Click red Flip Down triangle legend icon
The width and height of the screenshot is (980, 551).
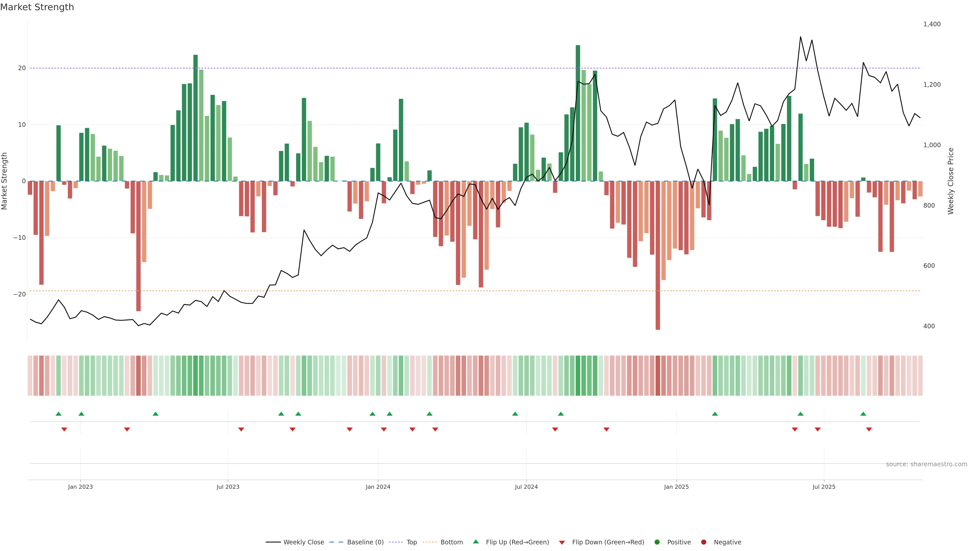(562, 542)
